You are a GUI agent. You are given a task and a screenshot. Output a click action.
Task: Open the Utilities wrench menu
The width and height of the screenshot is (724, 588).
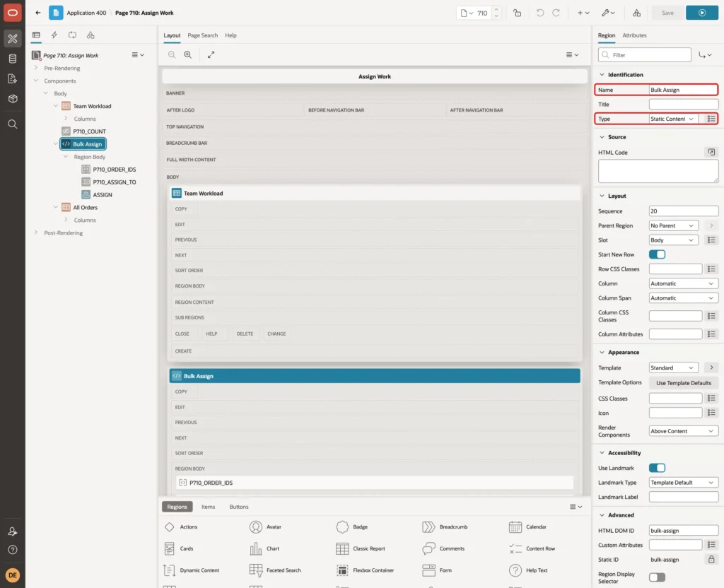click(x=607, y=13)
